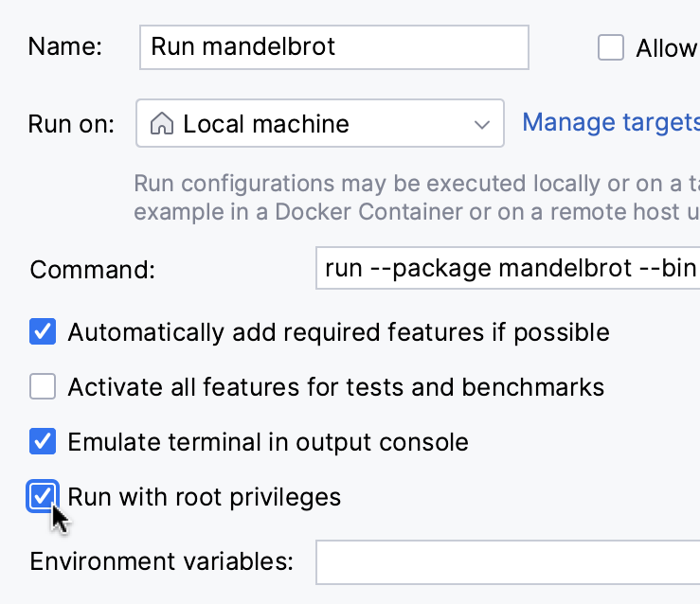Click the 'Activate all features for tests' label

[x=335, y=387]
